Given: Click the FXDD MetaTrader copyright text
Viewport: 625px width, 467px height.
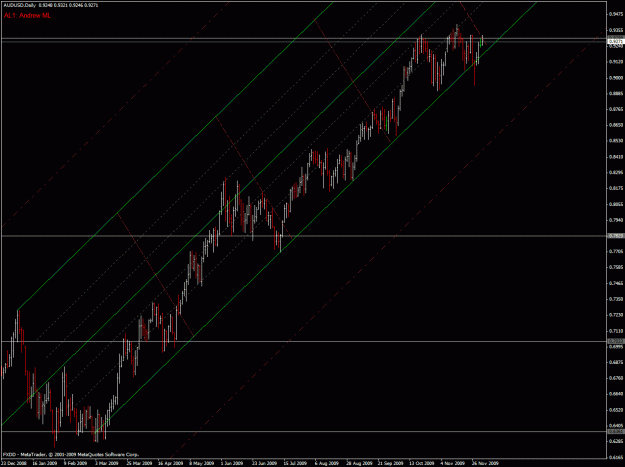Looking at the screenshot, I should pos(71,455).
